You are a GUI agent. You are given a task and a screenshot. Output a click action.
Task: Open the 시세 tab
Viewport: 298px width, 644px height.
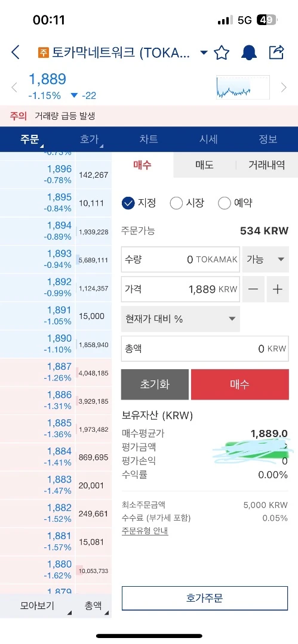208,139
